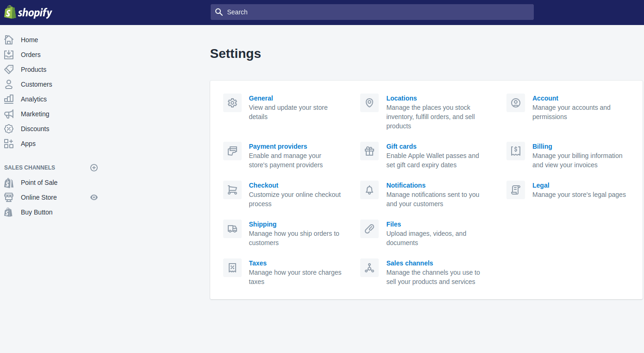Open Point of Sale channel
Screen dimensions: 644x353
point(39,183)
